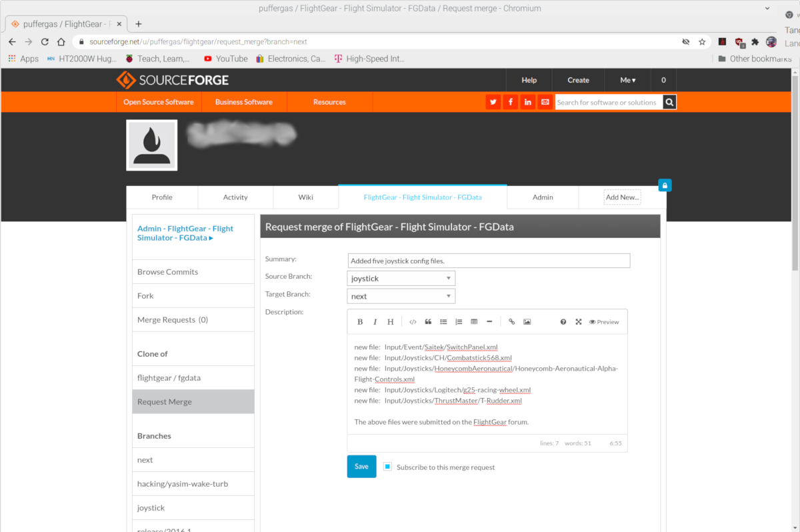Screen dimensions: 800x532
Task: Open the Help link in header
Action: tap(529, 80)
